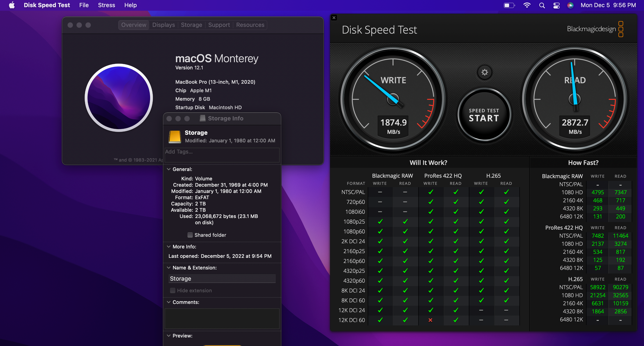Click the Add Tags field in Storage Info
This screenshot has width=644, height=346.
(222, 155)
